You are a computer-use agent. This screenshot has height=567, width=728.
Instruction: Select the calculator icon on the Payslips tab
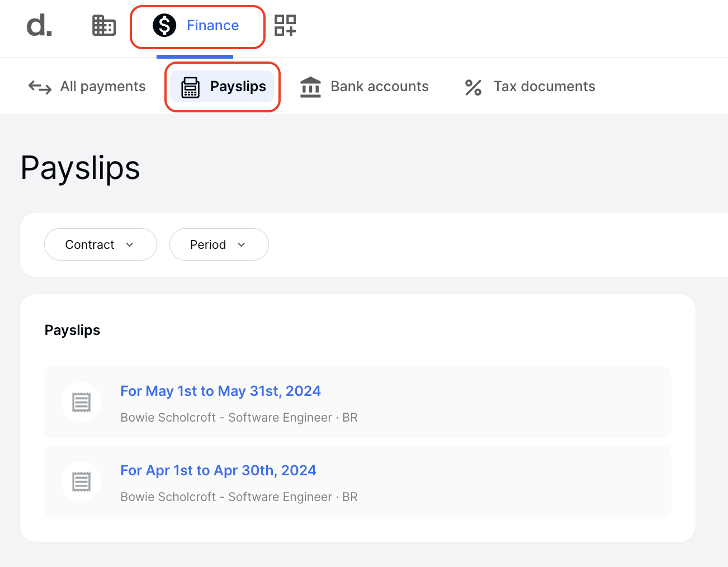(190, 87)
